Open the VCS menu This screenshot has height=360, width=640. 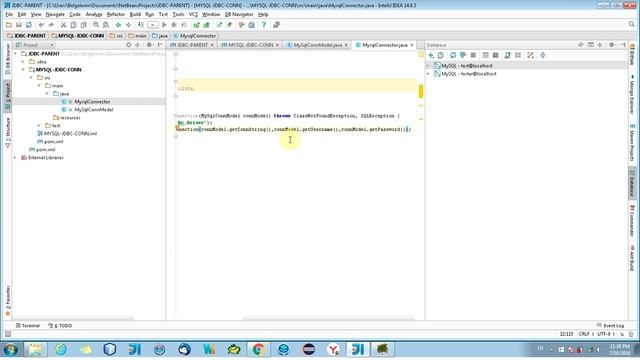coord(193,14)
